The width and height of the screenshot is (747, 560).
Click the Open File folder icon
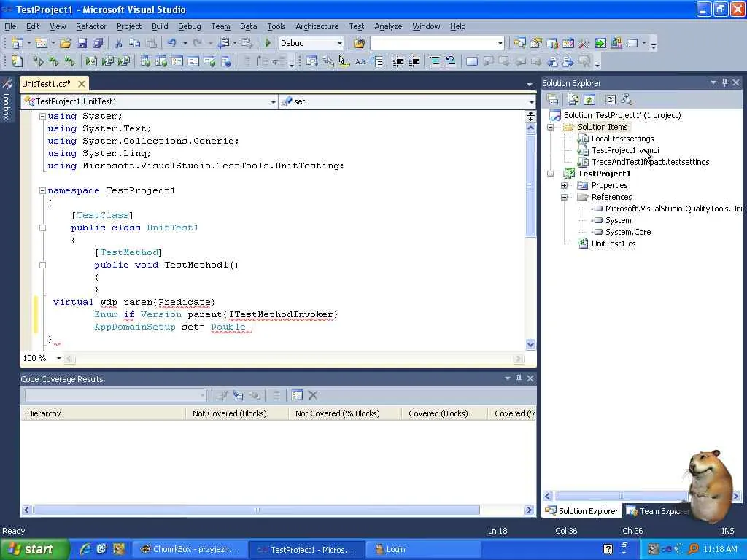[65, 43]
